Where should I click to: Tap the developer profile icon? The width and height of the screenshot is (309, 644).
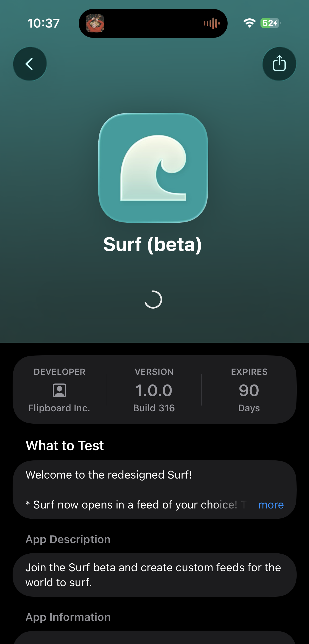[60, 390]
